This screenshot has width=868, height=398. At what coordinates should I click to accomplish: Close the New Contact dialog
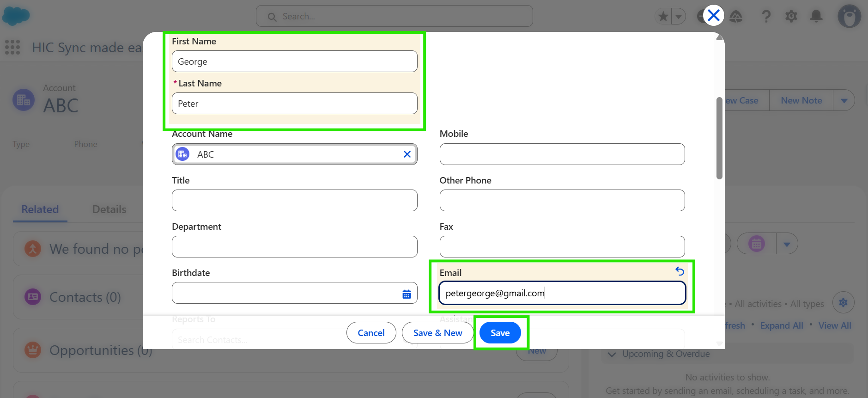[714, 15]
